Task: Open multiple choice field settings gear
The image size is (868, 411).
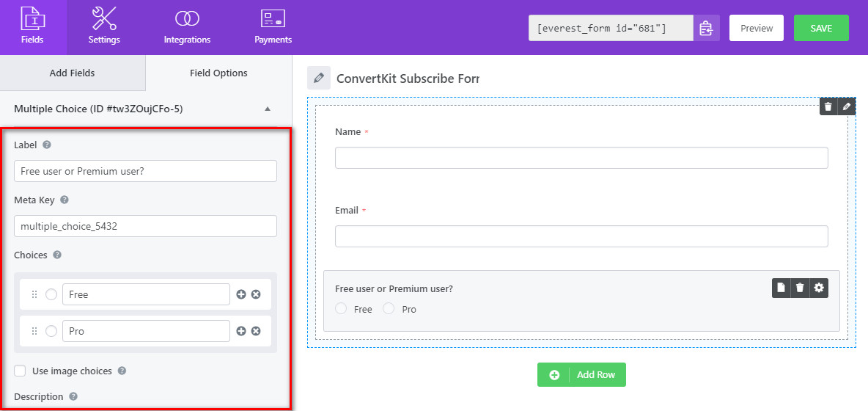Action: pyautogui.click(x=819, y=288)
